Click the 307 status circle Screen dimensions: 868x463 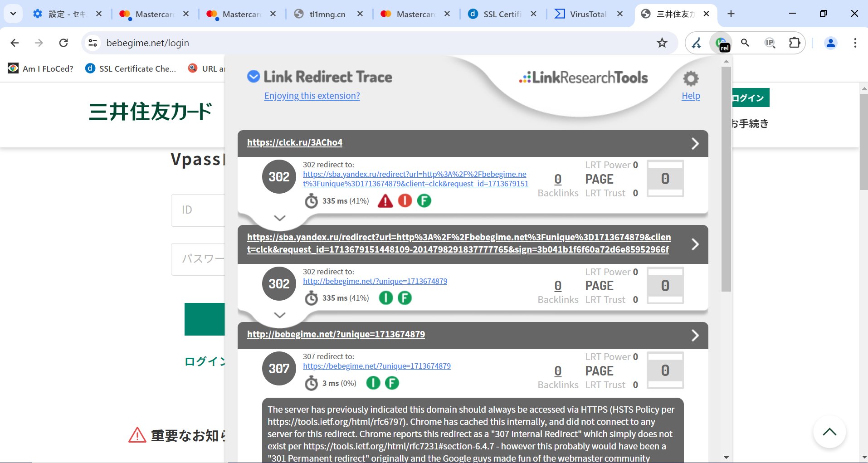click(279, 369)
